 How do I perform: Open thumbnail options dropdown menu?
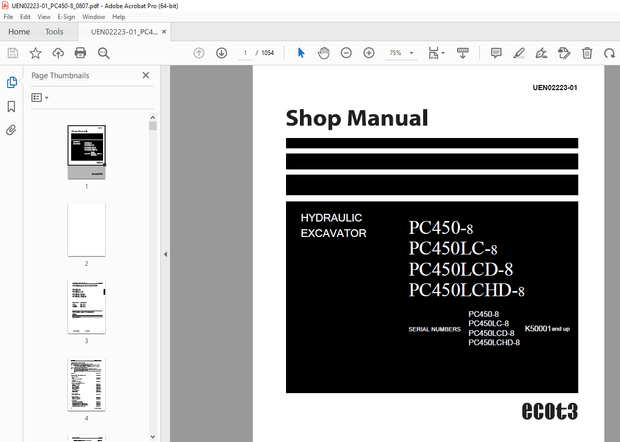[x=40, y=98]
